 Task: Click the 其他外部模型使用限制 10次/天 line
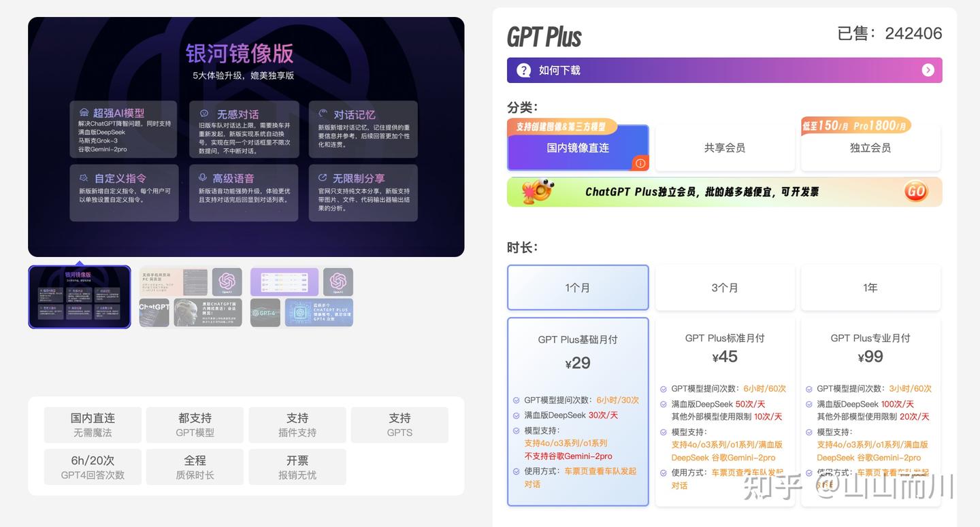pyautogui.click(x=727, y=417)
